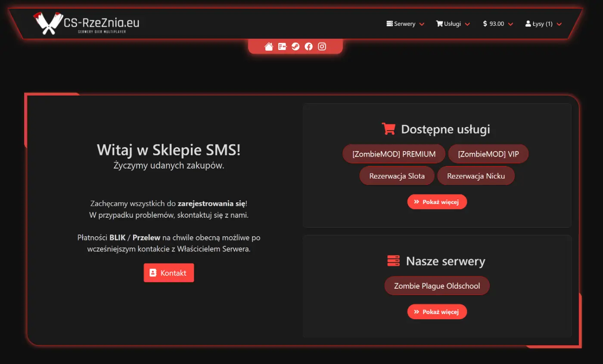Open the Zombie Plague Oldschool server
This screenshot has height=364, width=603.
tap(437, 286)
